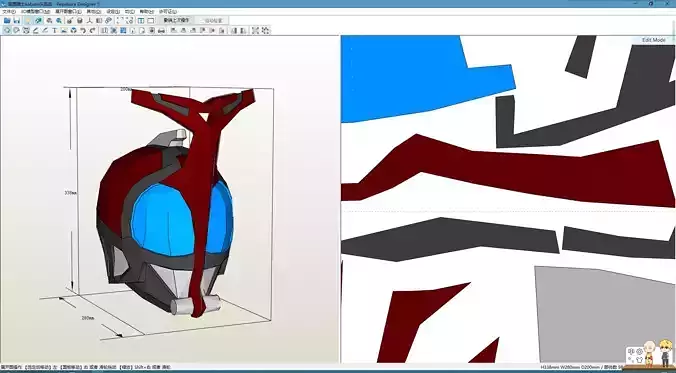676x373 pixels.
Task: Select the Input Text 'T' tool
Action: (55, 30)
